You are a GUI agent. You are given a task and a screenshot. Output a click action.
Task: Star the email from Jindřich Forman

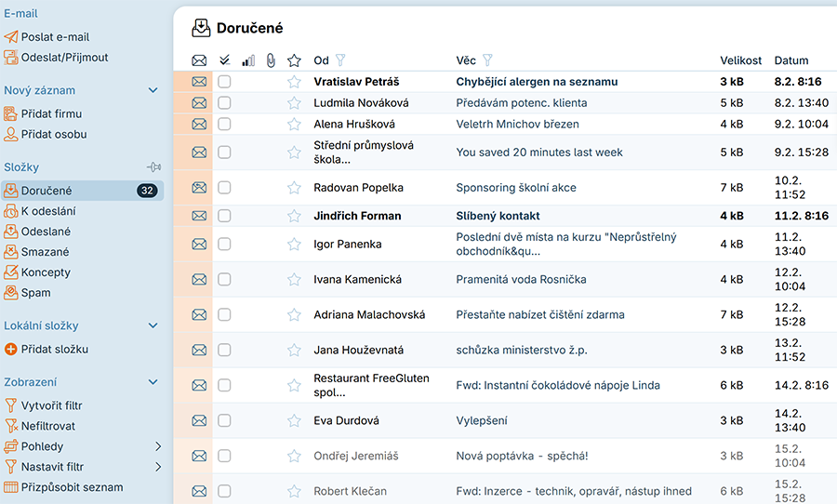[x=294, y=216]
